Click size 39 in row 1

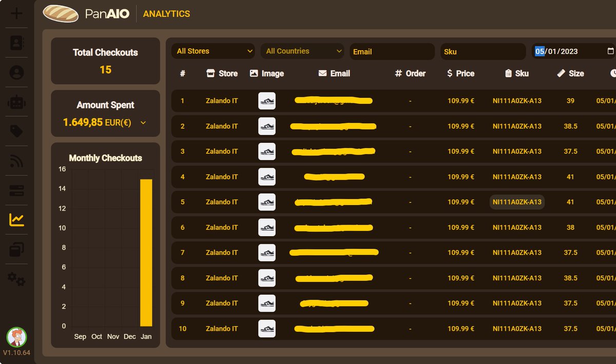click(570, 101)
